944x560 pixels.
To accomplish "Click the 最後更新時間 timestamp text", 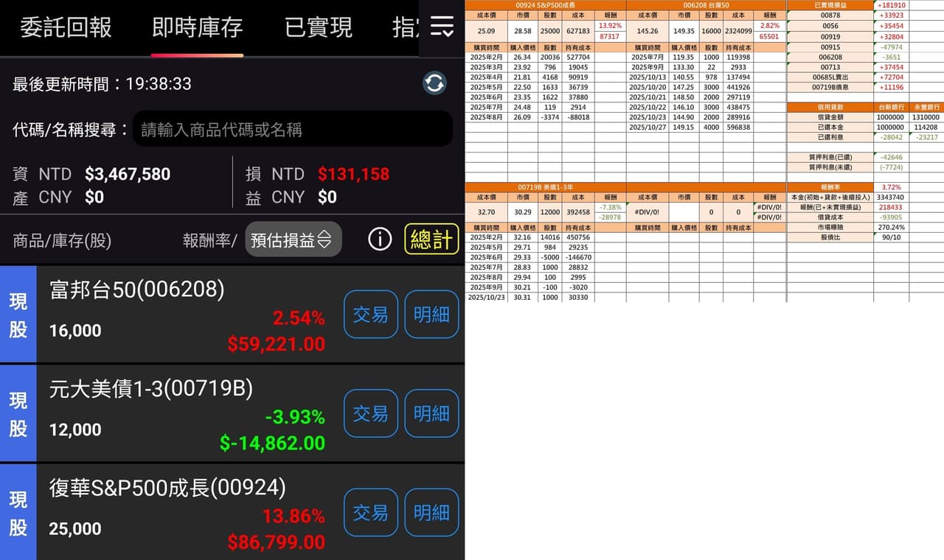I will pos(102,83).
